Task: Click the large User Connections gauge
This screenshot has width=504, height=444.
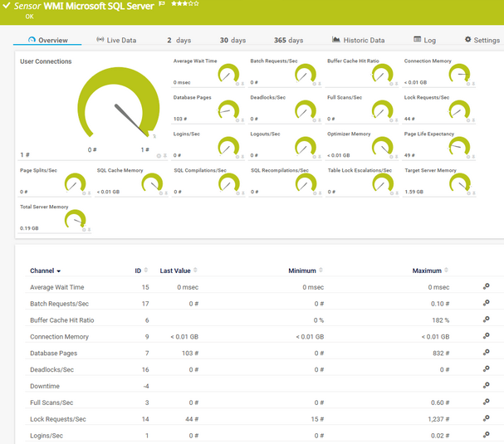Action: point(118,104)
